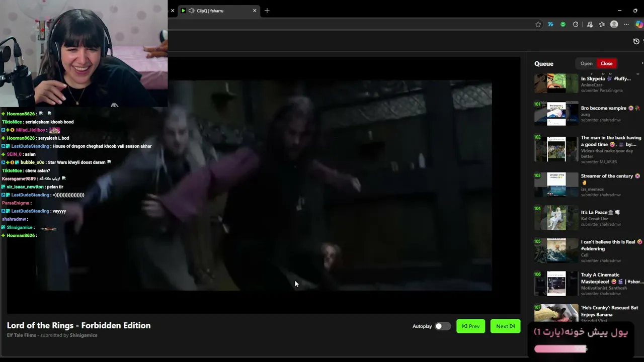644x362 pixels.
Task: Click the clip title Lord of the Rings - Forbidden Edition
Action: click(x=79, y=325)
